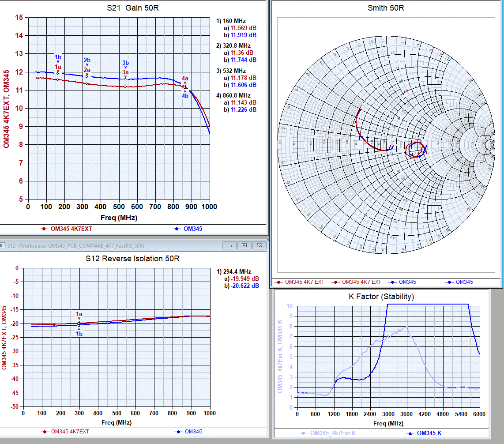Click the Freq (MHz) axis label under S12 chart
The width and height of the screenshot is (504, 444).
click(117, 423)
